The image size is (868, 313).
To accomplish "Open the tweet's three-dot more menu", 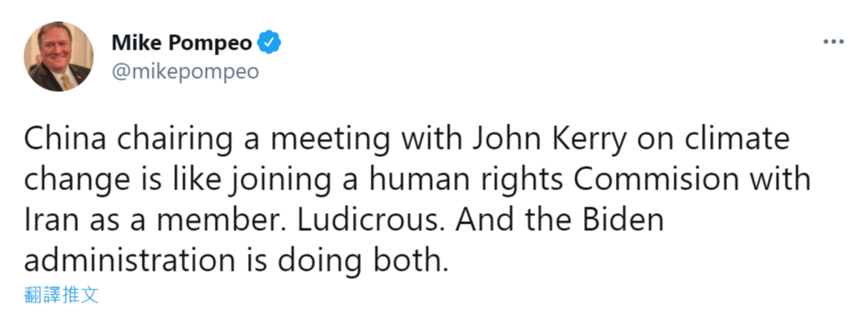I will tap(833, 42).
